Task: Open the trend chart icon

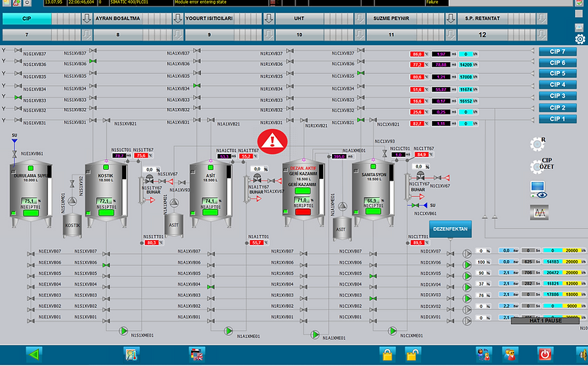Action: 539,213
